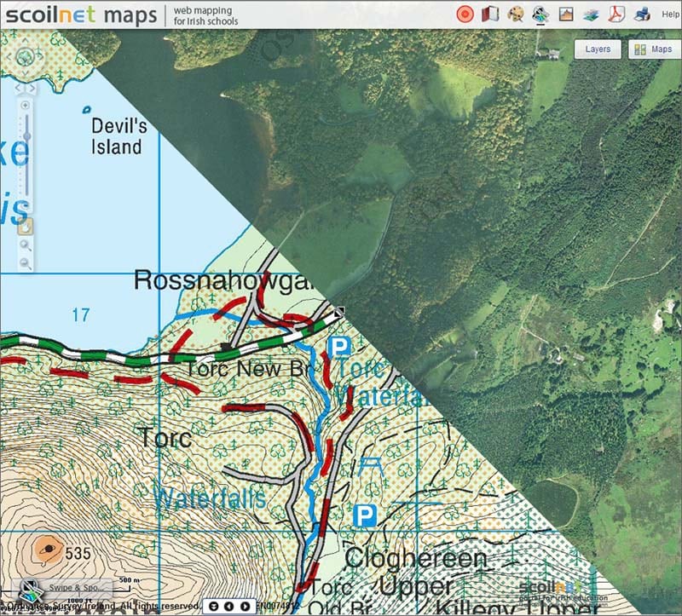This screenshot has height=616, width=682.
Task: Activate the pan hand tool
Action: 26,227
